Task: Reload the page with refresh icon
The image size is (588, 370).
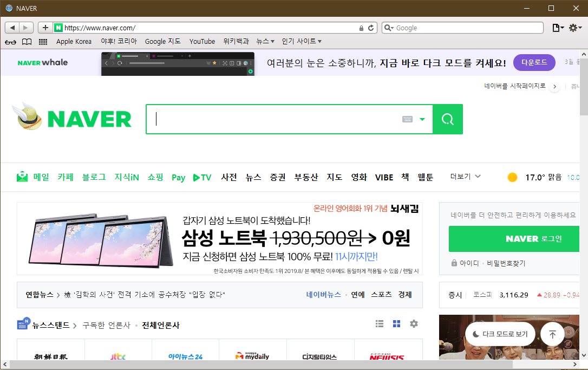Action: coord(371,28)
